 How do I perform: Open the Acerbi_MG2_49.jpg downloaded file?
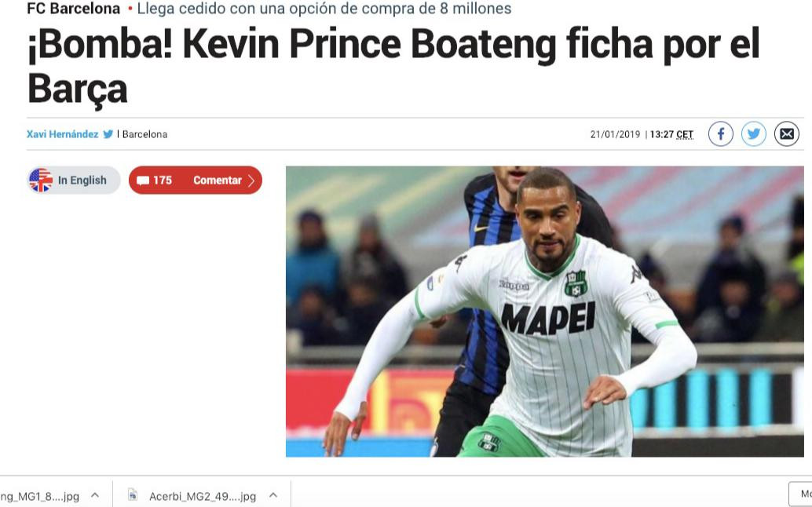click(x=203, y=496)
